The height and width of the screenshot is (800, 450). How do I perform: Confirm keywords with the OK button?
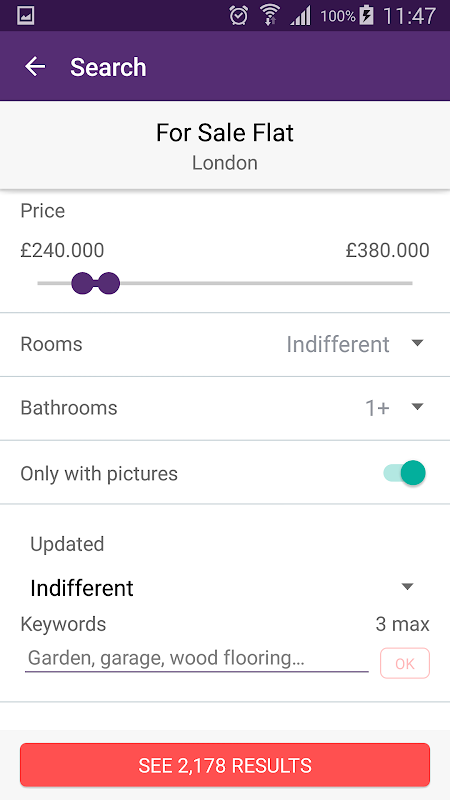pos(405,663)
